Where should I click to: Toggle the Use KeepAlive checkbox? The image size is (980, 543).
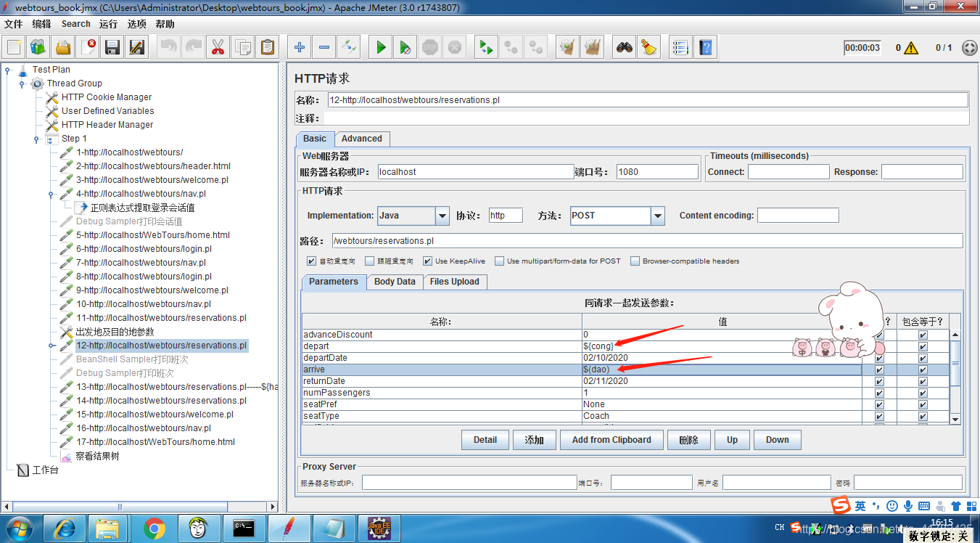coord(428,261)
